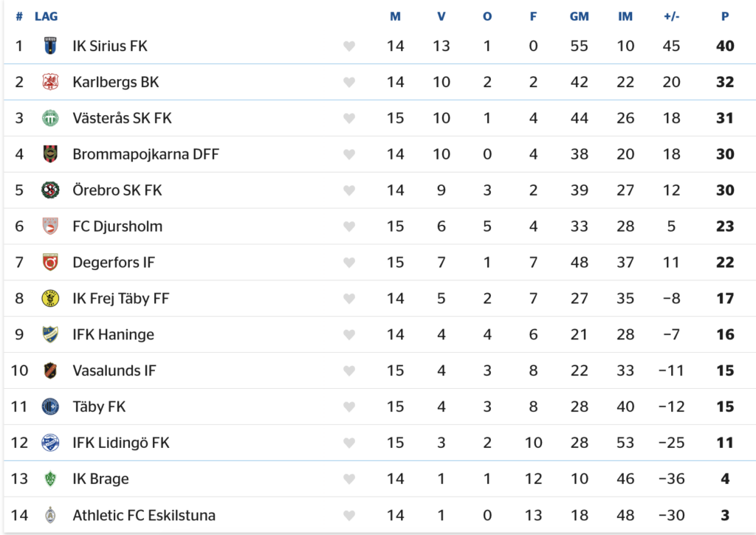Click the Västerås SK FK green crest
Image resolution: width=756 pixels, height=535 pixels.
coord(50,118)
